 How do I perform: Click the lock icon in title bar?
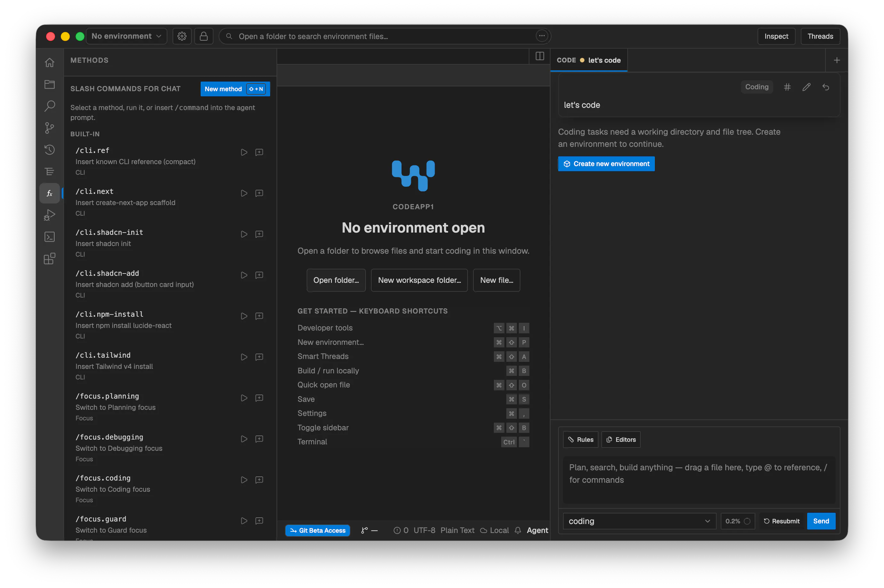204,36
